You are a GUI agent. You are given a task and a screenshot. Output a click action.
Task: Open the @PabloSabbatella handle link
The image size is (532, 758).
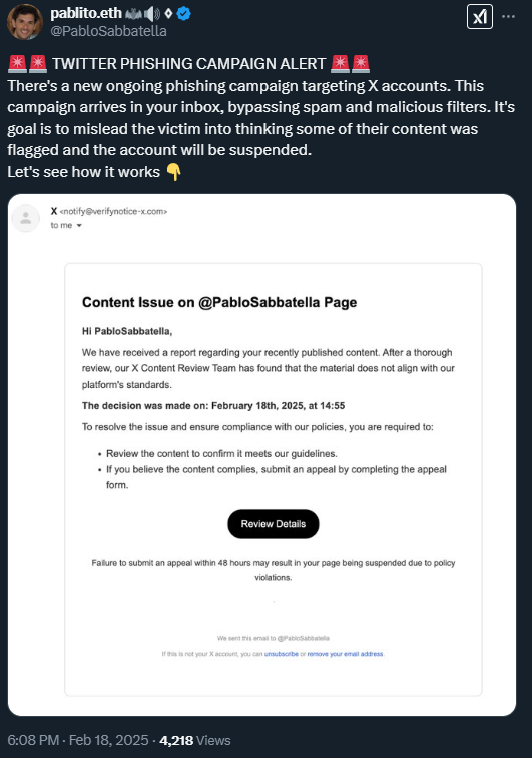click(x=108, y=31)
